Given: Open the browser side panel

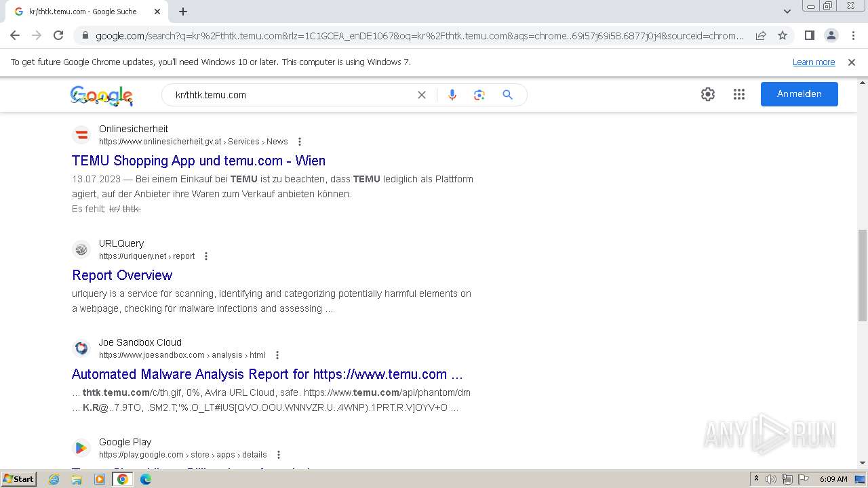Looking at the screenshot, I should pyautogui.click(x=810, y=35).
